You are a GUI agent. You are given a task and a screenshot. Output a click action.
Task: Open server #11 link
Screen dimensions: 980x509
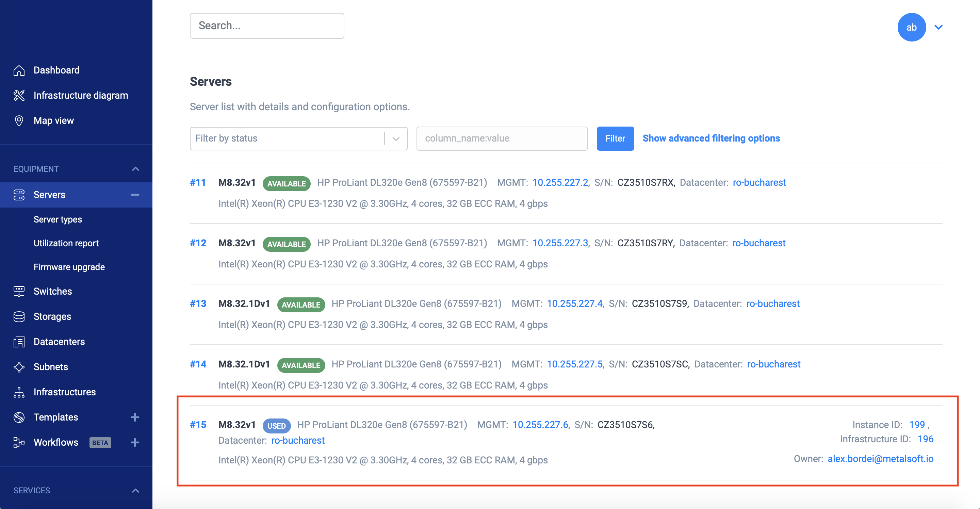coord(198,183)
